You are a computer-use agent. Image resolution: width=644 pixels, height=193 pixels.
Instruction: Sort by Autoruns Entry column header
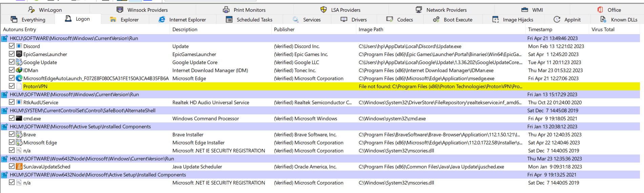coord(85,29)
